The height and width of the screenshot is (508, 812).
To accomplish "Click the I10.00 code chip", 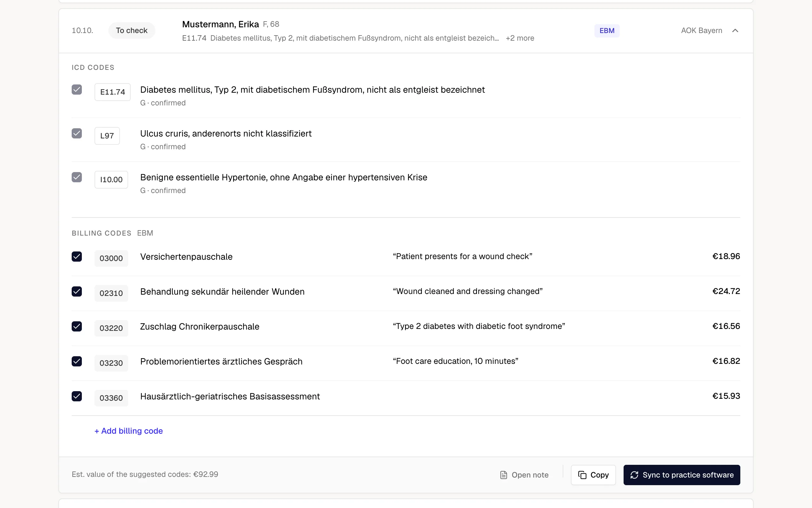I will pos(111,179).
